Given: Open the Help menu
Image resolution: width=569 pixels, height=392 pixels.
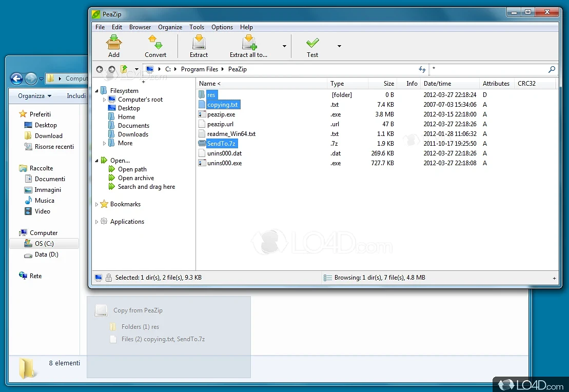Looking at the screenshot, I should (246, 27).
